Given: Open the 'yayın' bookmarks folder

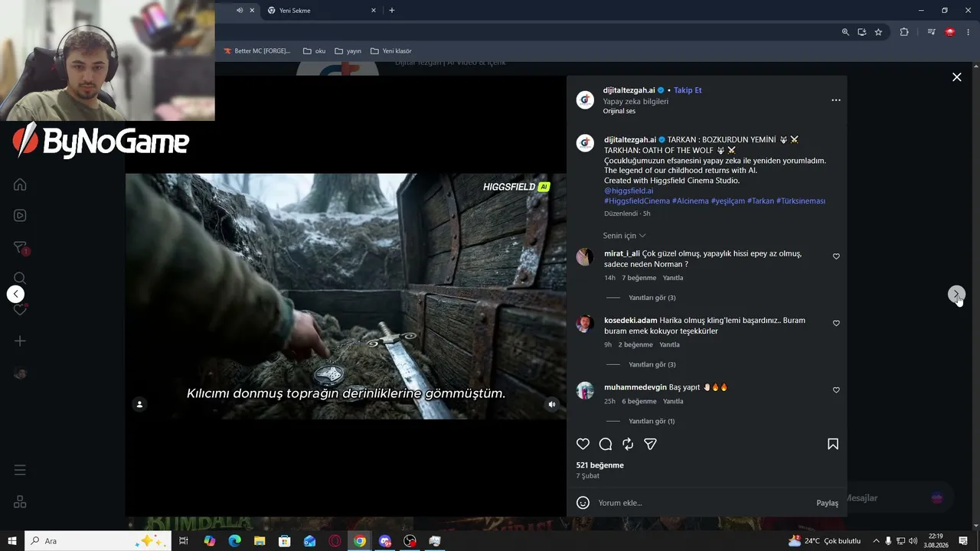Looking at the screenshot, I should [348, 51].
